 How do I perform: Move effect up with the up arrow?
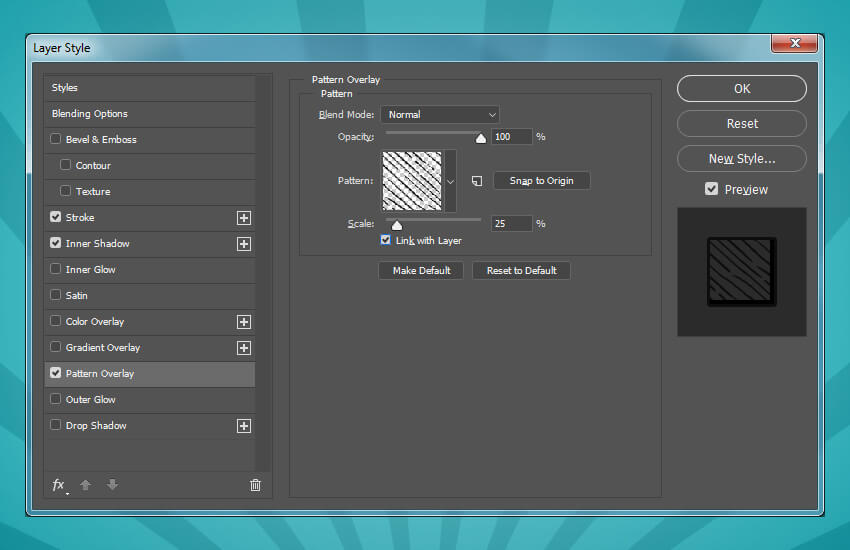coord(86,485)
